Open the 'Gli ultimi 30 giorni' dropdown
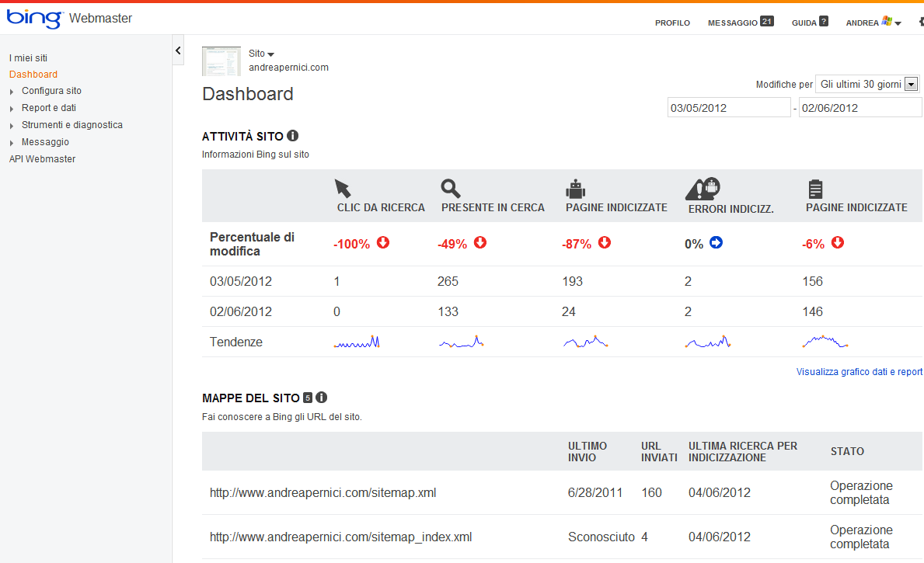Screen dimensions: 924x563 tap(912, 85)
